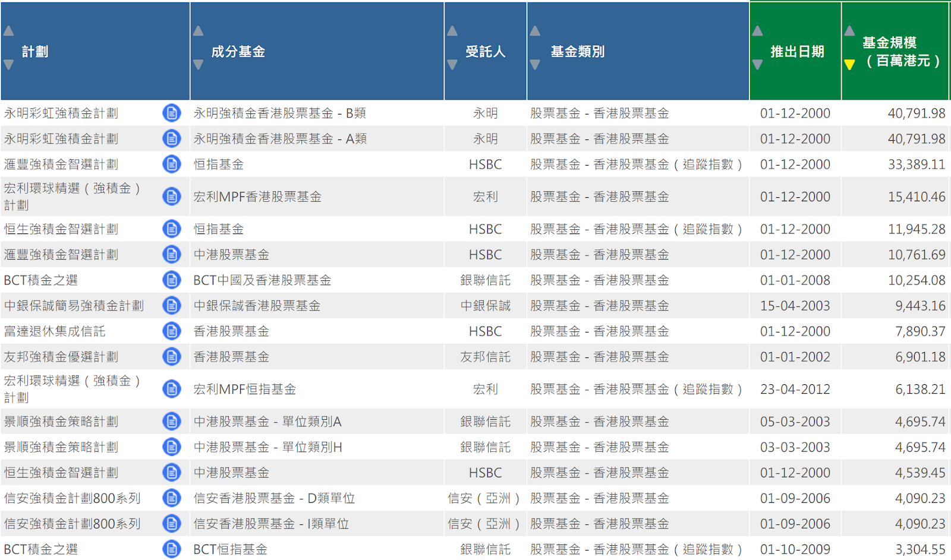This screenshot has height=560, width=951.
Task: Sort 推出日期 column ascending arrow
Action: coord(757,31)
